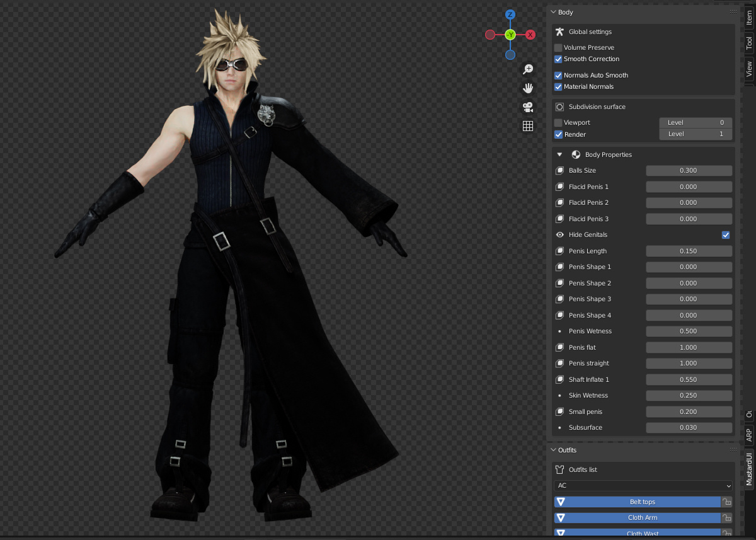This screenshot has height=540, width=756.
Task: Click the Balls Size shape key icon
Action: coord(559,171)
